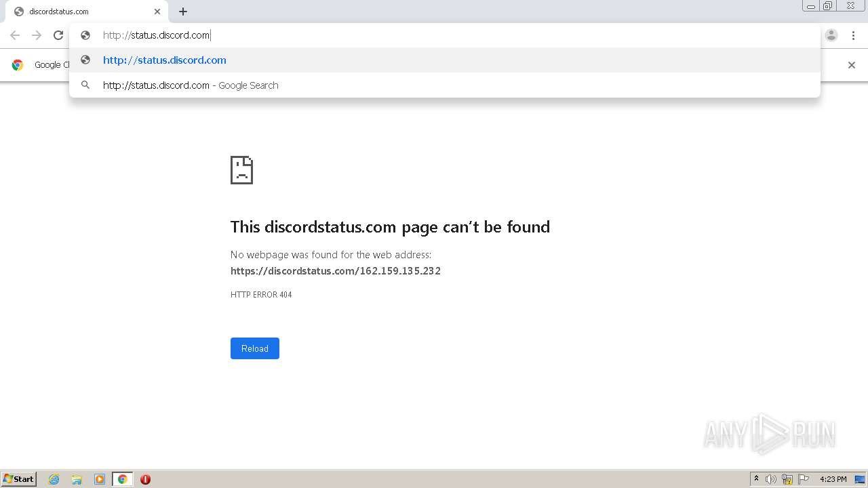Click the Chrome logo in the infobar
The height and width of the screenshot is (488, 868).
(18, 65)
